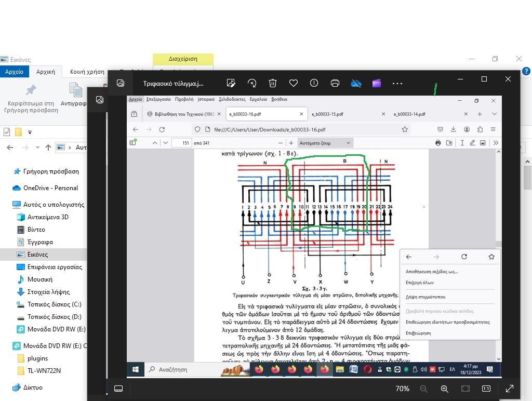Open the Αρχείο tab in File Explorer
The image size is (532, 401).
pyautogui.click(x=14, y=72)
